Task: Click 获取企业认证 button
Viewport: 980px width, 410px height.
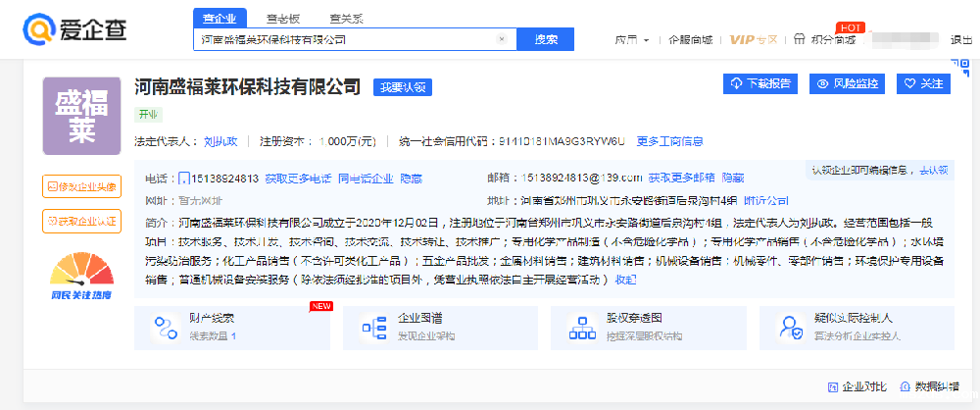Action: 82,221
